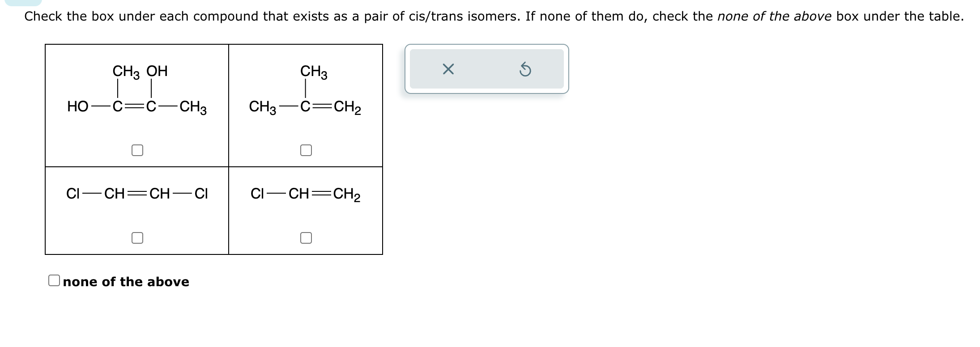This screenshot has height=347, width=980.
Task: Click the italic none of the above phrase
Action: (x=775, y=17)
